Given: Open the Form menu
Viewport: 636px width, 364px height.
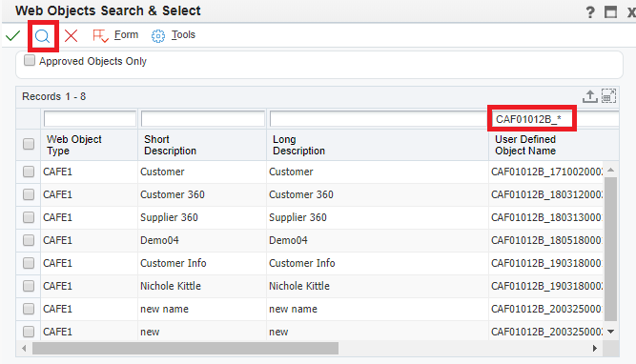Looking at the screenshot, I should click(x=115, y=35).
